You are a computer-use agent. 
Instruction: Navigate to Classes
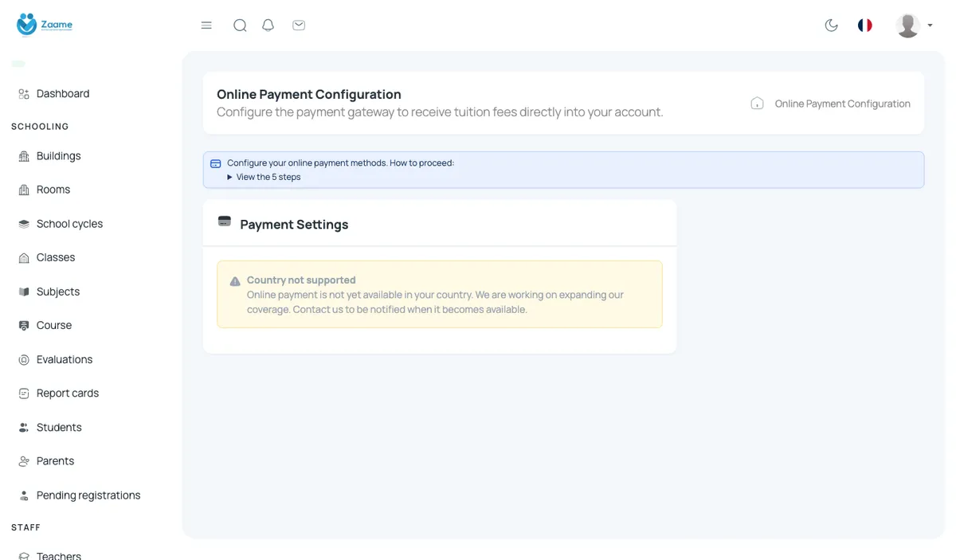(x=56, y=258)
